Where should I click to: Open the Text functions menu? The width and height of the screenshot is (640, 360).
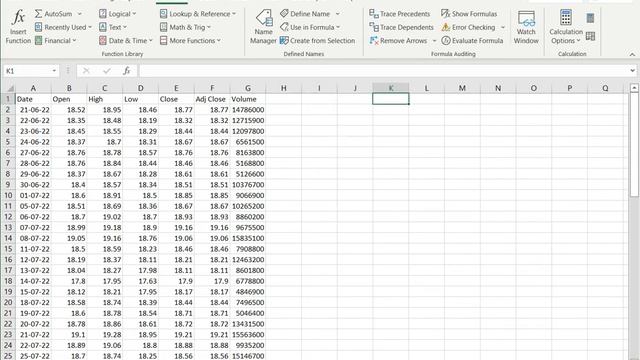tap(113, 27)
